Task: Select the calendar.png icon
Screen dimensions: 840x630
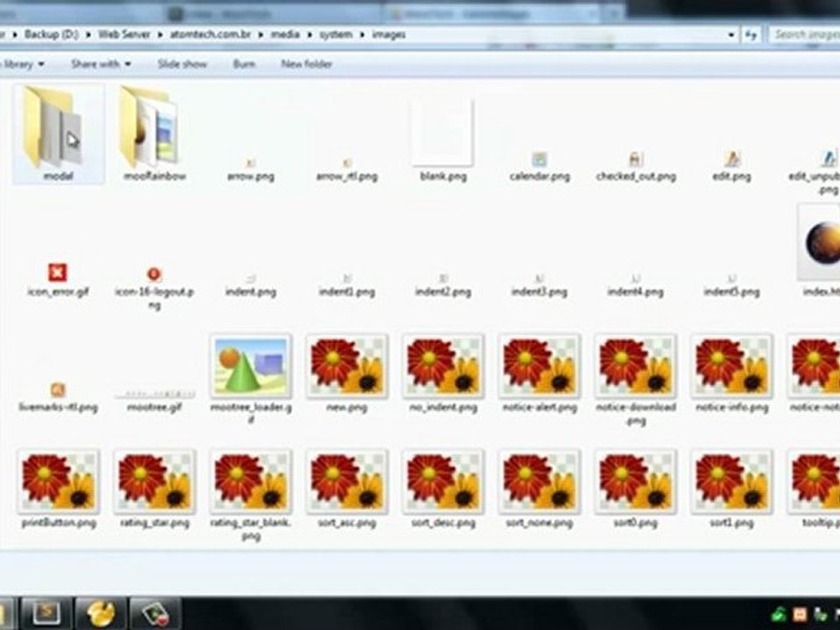Action: tap(540, 159)
